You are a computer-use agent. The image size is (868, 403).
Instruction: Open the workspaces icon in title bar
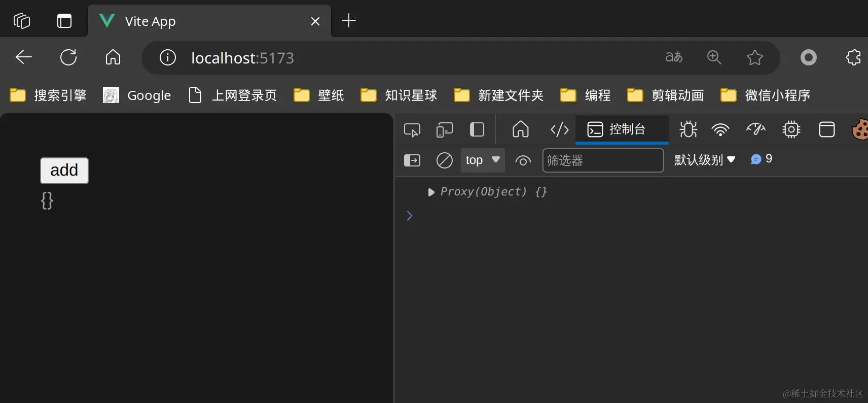point(22,21)
